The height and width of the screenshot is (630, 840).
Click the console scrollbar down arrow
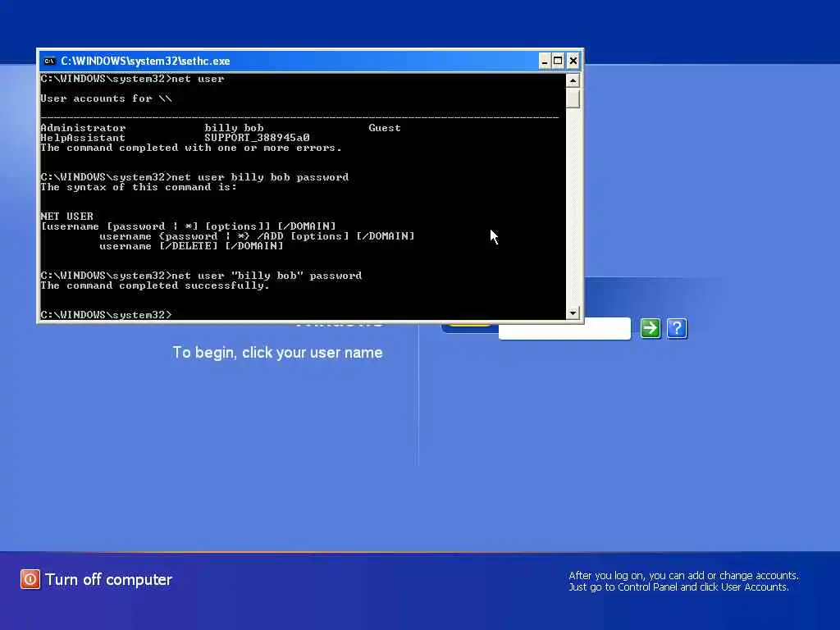[573, 313]
